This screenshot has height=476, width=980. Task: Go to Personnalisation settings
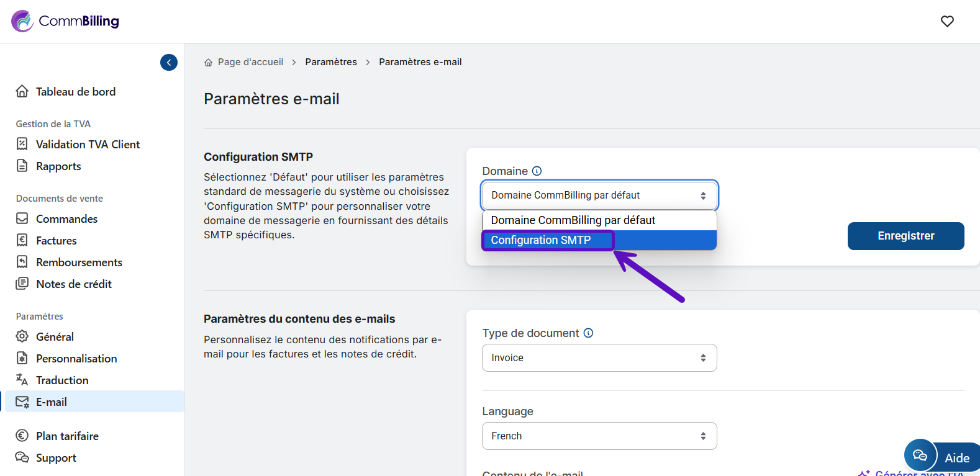pyautogui.click(x=76, y=359)
